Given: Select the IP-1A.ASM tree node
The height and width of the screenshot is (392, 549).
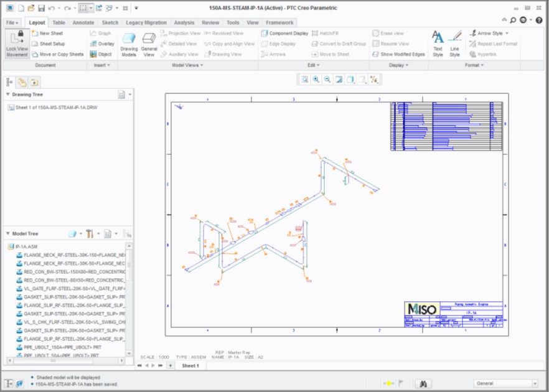Looking at the screenshot, I should [x=23, y=246].
